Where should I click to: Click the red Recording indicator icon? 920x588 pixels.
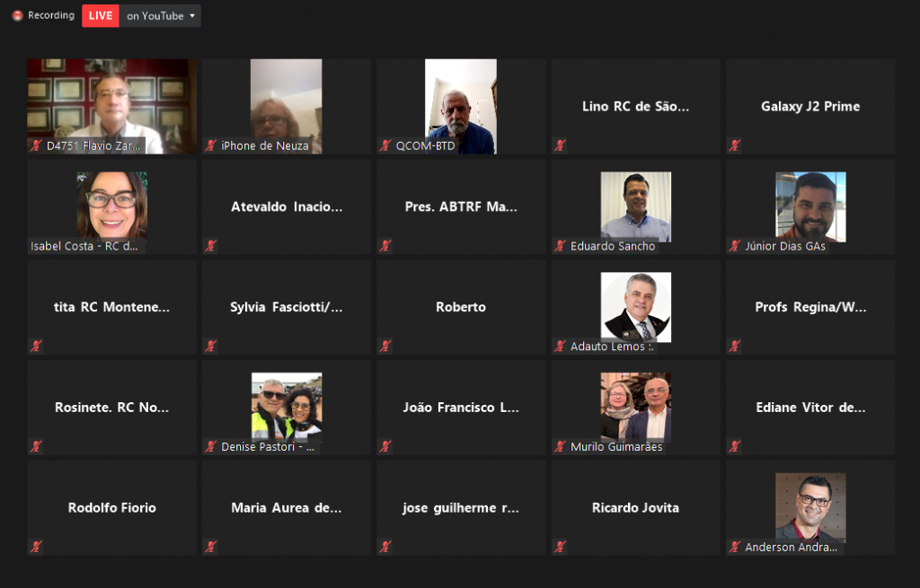pyautogui.click(x=18, y=16)
